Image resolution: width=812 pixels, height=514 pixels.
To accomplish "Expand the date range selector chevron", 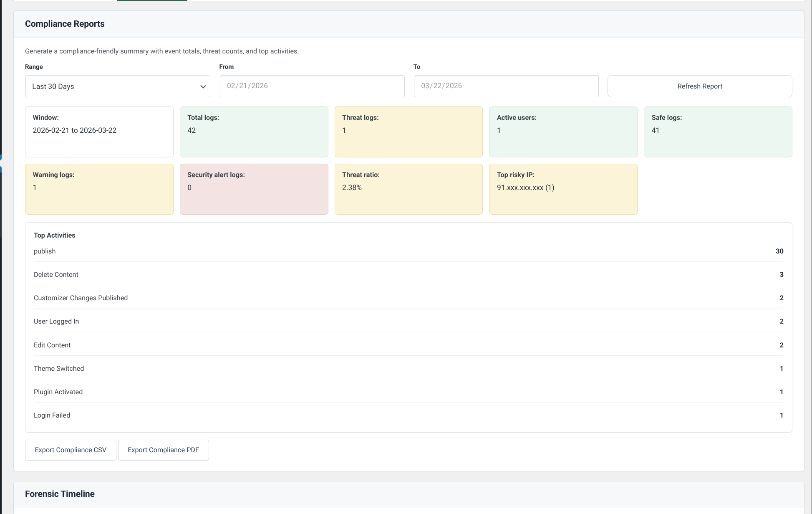I will (203, 86).
